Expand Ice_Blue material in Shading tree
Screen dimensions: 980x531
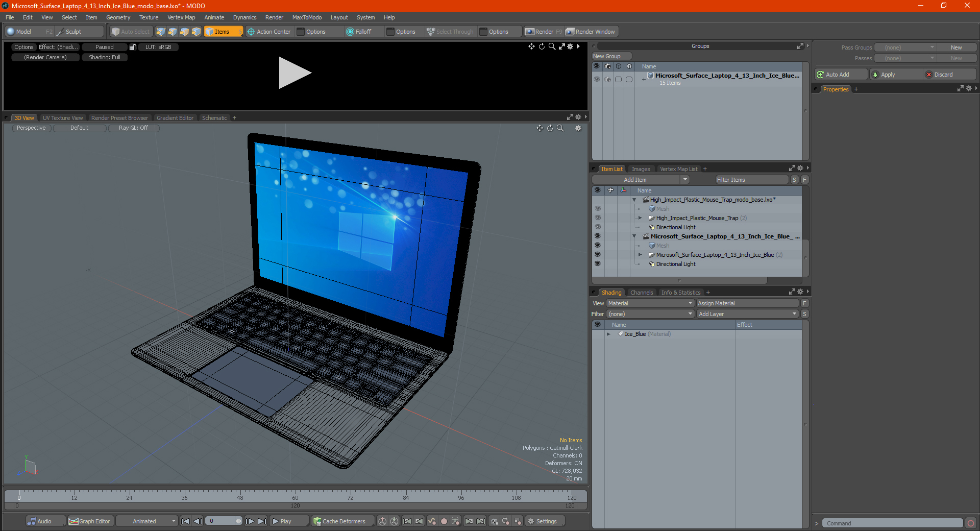click(x=608, y=334)
